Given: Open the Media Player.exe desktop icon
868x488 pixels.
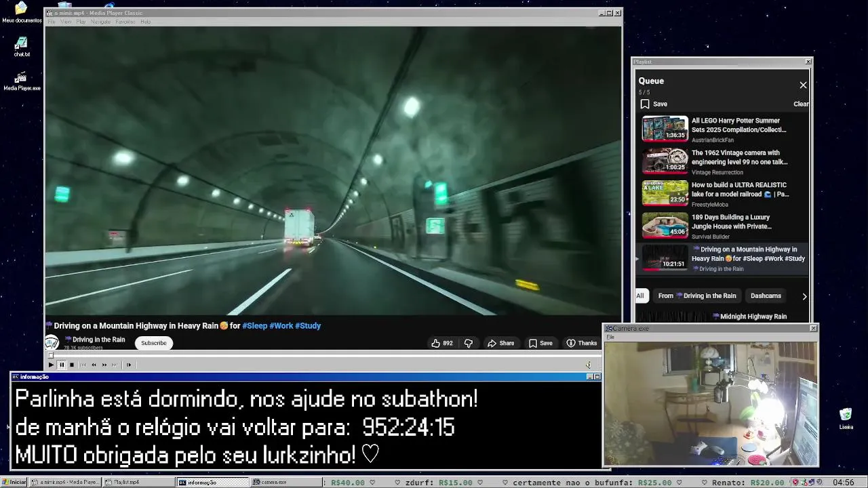Looking at the screenshot, I should click(x=22, y=81).
